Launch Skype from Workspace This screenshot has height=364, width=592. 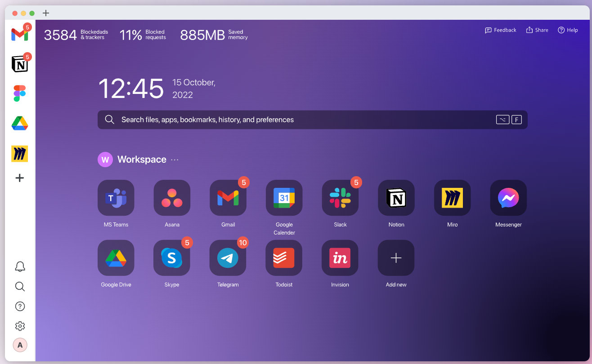pyautogui.click(x=172, y=258)
